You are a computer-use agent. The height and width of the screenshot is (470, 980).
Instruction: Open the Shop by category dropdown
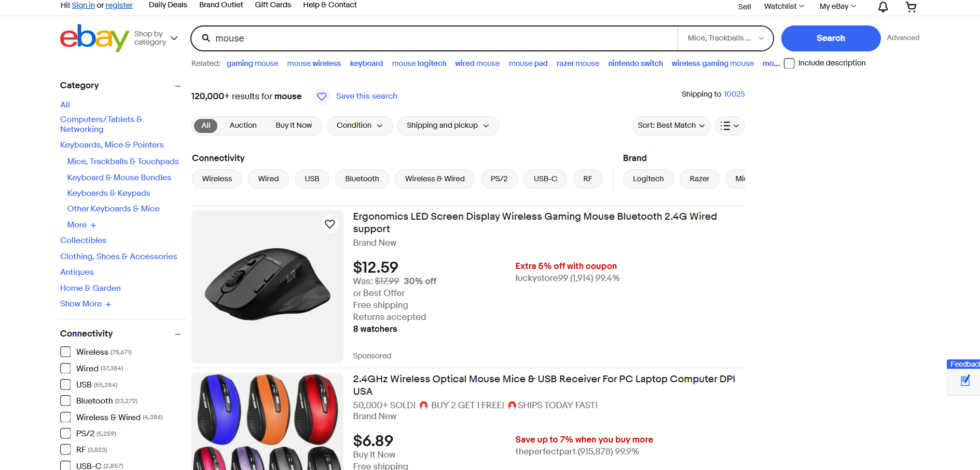[x=156, y=38]
